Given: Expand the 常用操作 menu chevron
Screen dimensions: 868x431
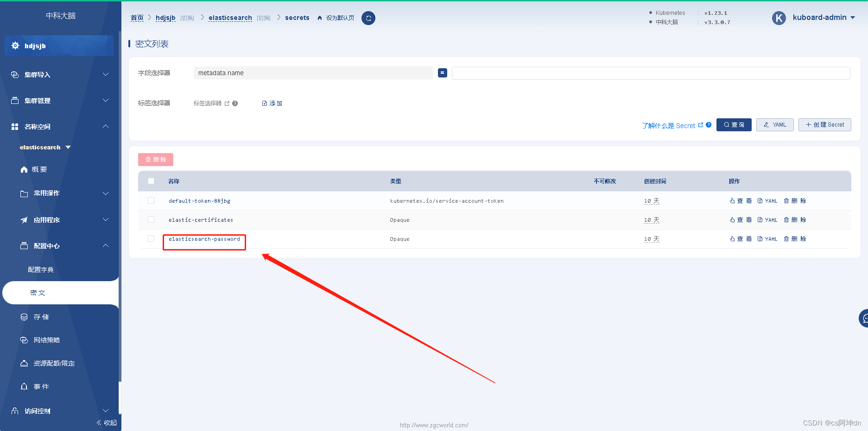Looking at the screenshot, I should (106, 193).
